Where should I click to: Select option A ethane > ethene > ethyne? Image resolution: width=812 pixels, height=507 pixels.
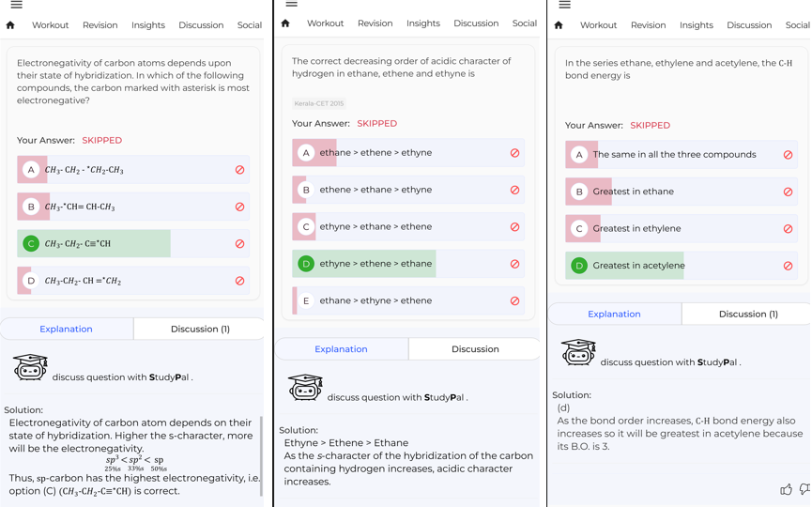pyautogui.click(x=408, y=153)
